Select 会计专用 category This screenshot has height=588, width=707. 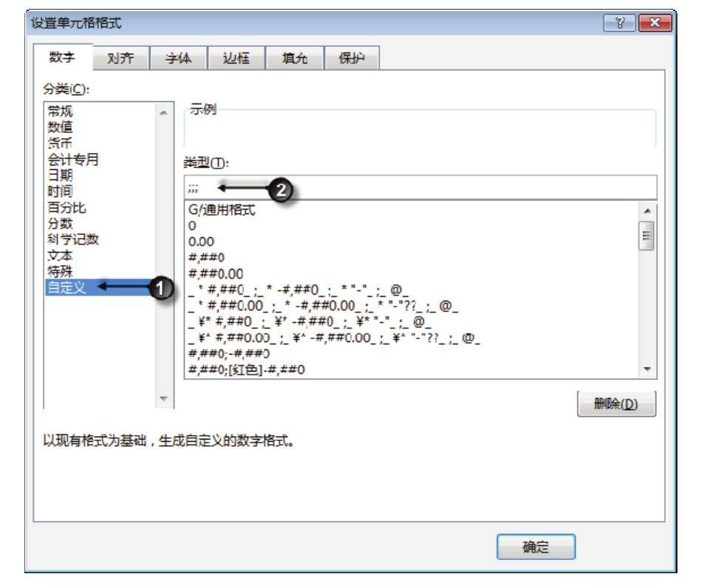(x=73, y=160)
